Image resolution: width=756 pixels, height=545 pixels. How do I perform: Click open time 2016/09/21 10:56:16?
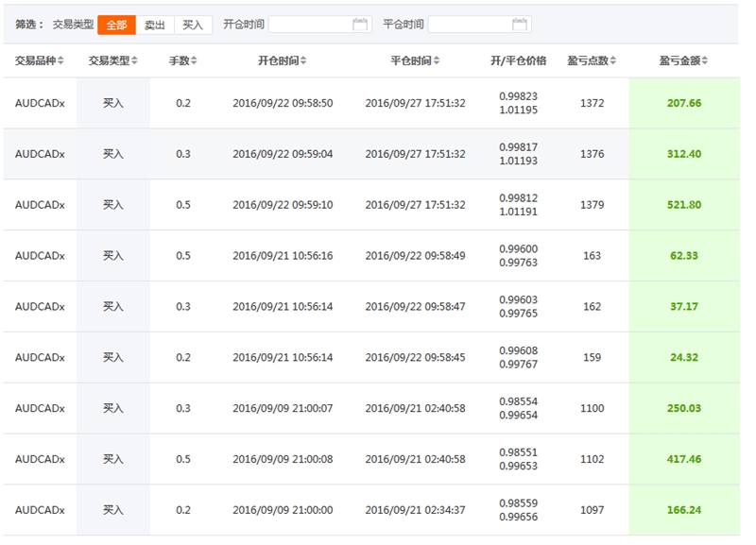click(x=283, y=256)
